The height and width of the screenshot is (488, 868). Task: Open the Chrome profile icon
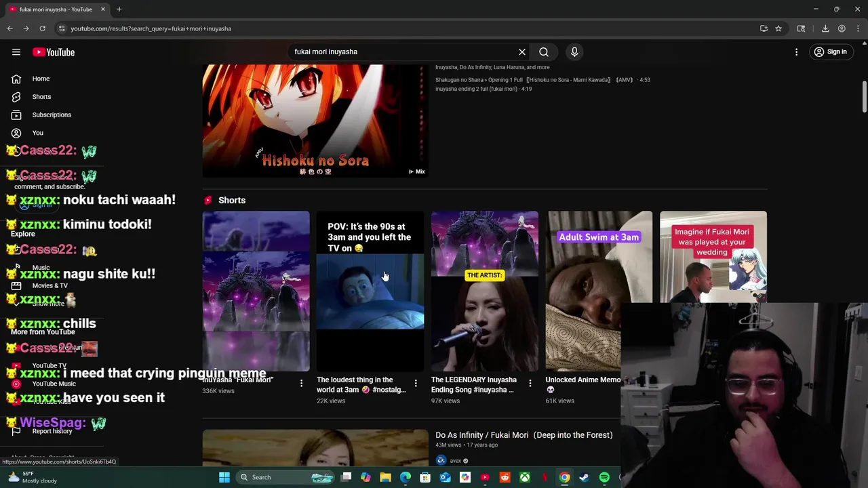(842, 28)
